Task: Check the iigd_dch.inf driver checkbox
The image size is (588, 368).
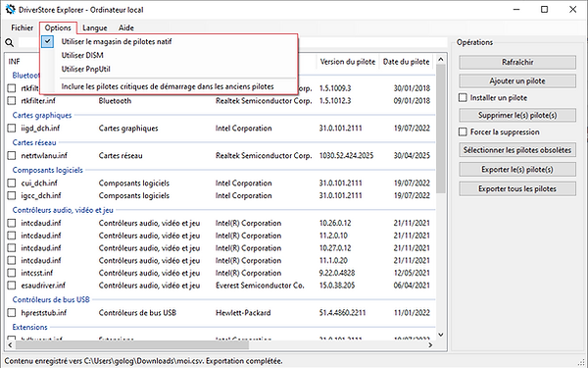Action: [x=12, y=128]
